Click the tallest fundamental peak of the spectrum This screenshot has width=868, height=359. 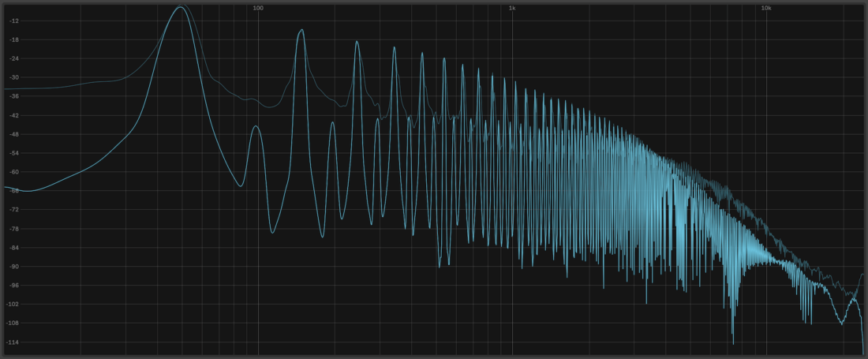tap(181, 7)
